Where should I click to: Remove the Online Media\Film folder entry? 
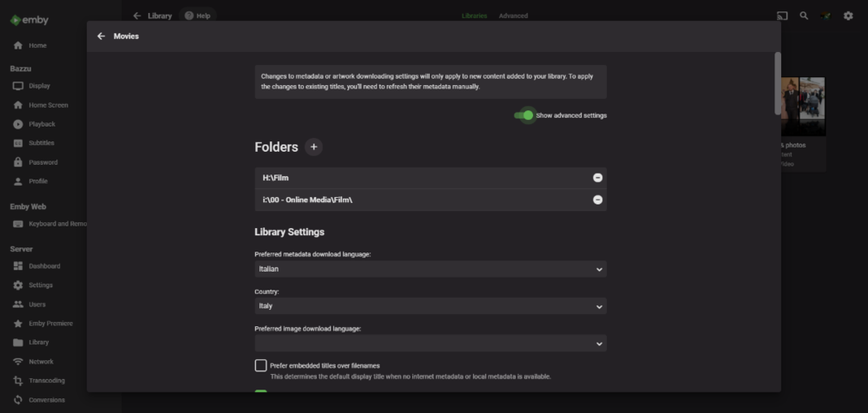597,200
